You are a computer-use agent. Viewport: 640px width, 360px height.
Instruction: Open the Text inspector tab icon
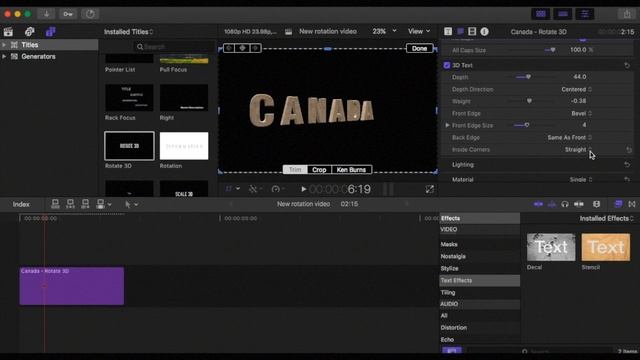[x=460, y=31]
